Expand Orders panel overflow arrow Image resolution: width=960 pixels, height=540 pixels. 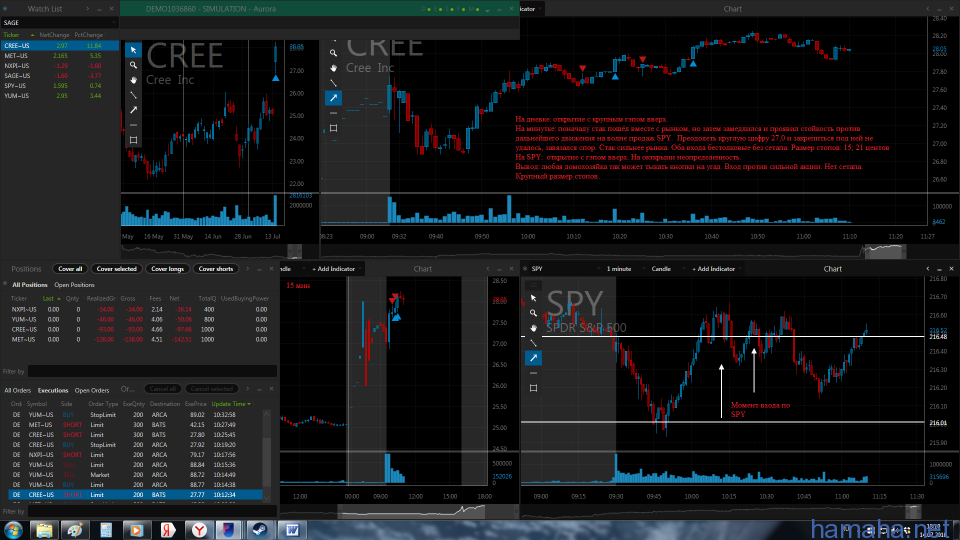point(247,389)
